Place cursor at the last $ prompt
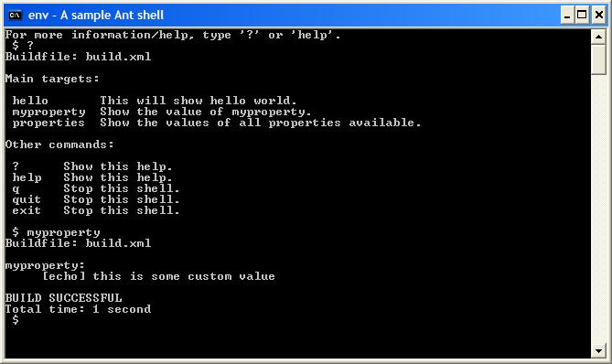 pyautogui.click(x=16, y=320)
